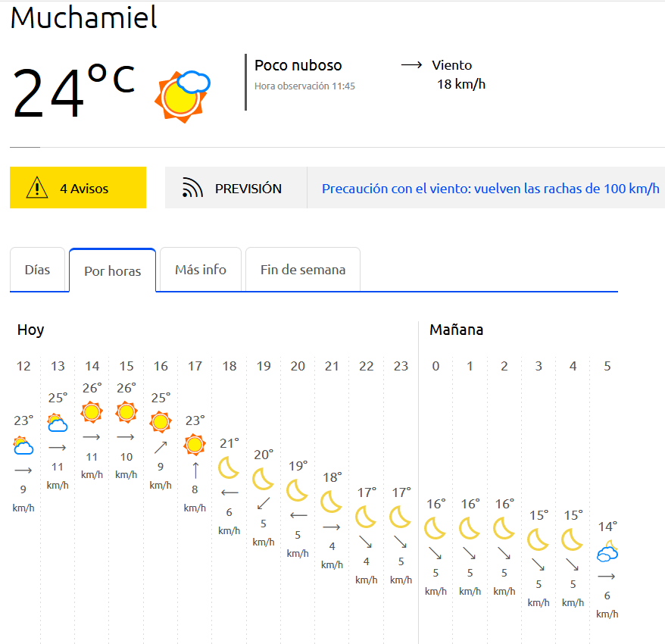Click the Mañana section heading
The height and width of the screenshot is (644, 665).
tap(456, 330)
